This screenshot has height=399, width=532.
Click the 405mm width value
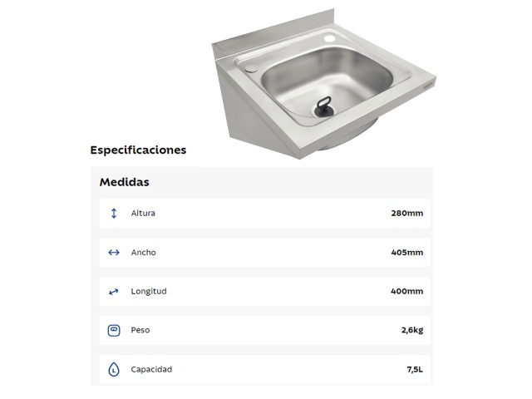[x=407, y=253]
